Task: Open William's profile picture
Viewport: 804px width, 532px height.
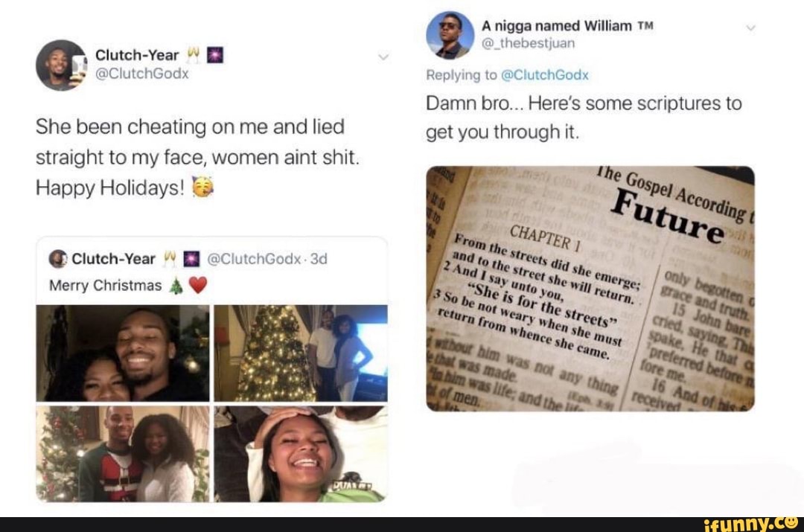Action: point(450,35)
